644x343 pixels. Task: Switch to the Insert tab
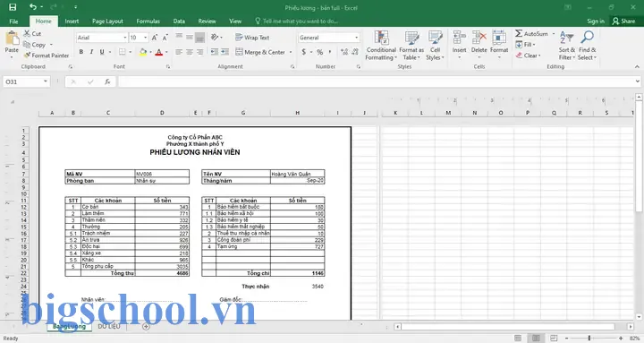pyautogui.click(x=72, y=21)
